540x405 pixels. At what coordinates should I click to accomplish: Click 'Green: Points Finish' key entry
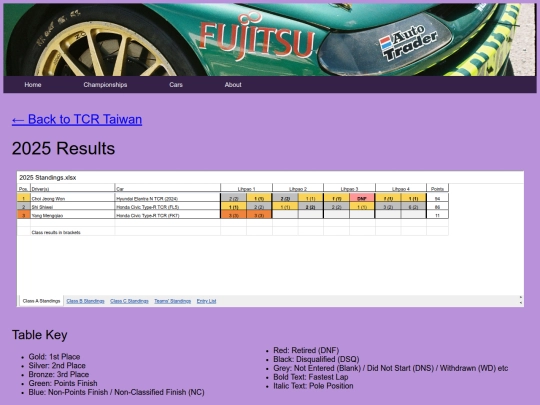tap(63, 383)
